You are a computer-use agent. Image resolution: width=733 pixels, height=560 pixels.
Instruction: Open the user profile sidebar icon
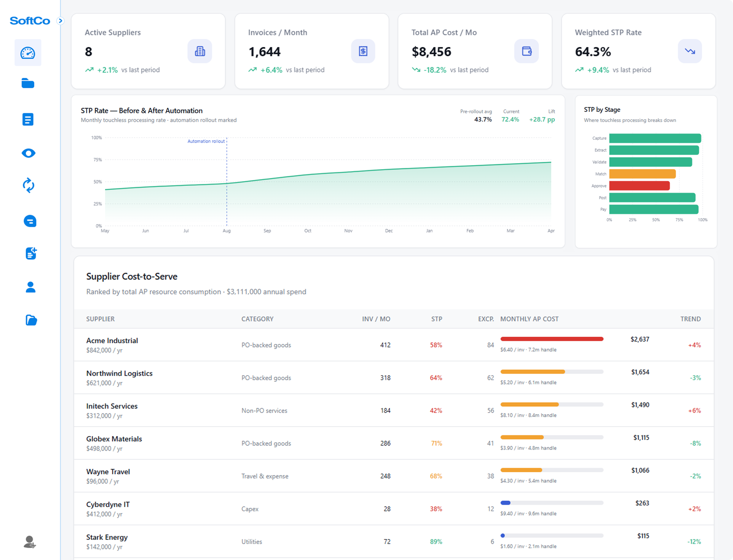coord(31,287)
